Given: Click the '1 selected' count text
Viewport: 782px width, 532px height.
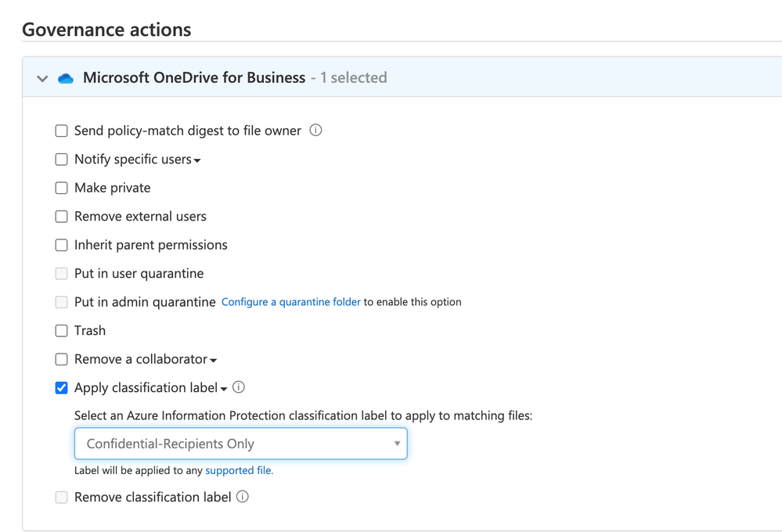Looking at the screenshot, I should tap(354, 77).
